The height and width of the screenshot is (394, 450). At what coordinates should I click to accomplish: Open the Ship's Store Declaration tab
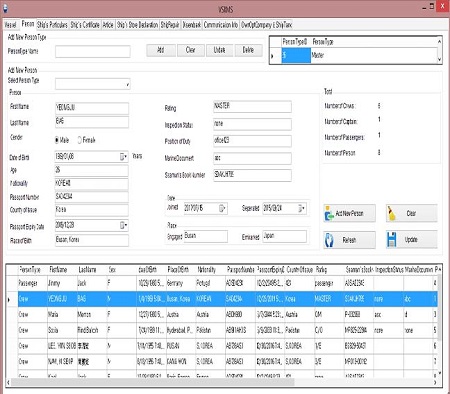click(137, 25)
